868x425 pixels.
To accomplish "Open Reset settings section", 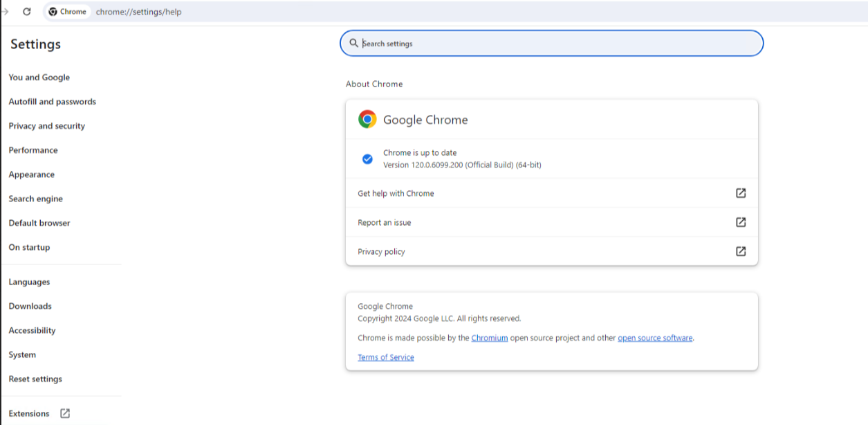I will click(35, 379).
